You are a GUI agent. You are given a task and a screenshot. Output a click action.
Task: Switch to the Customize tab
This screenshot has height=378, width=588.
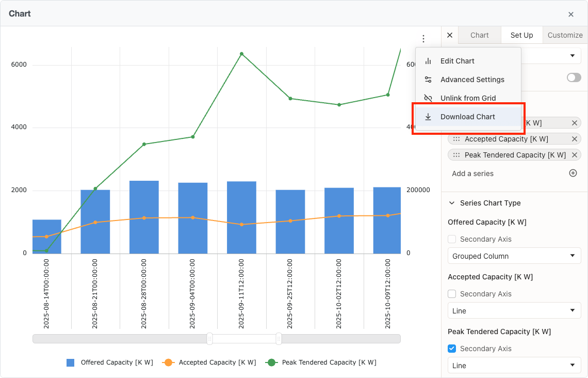pos(565,35)
